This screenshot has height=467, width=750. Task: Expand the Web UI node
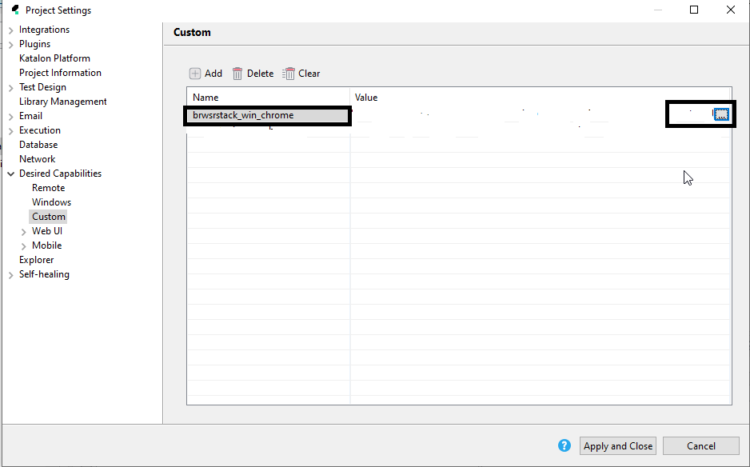click(x=23, y=232)
